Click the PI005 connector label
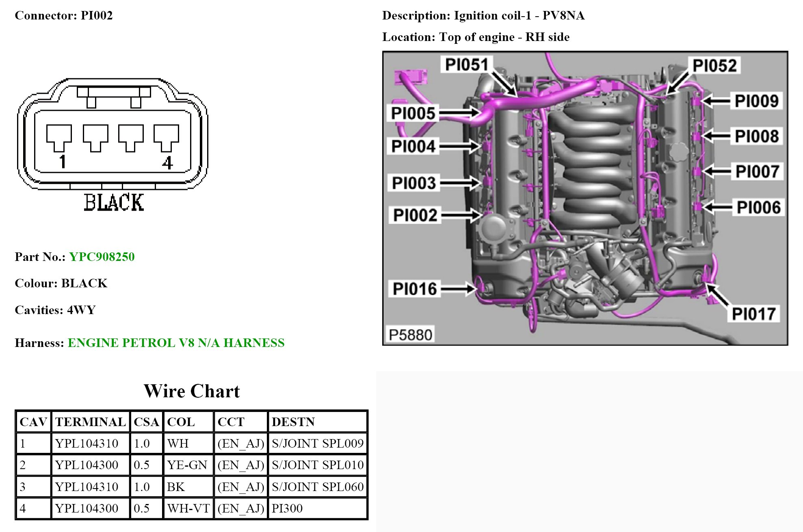 pyautogui.click(x=413, y=113)
